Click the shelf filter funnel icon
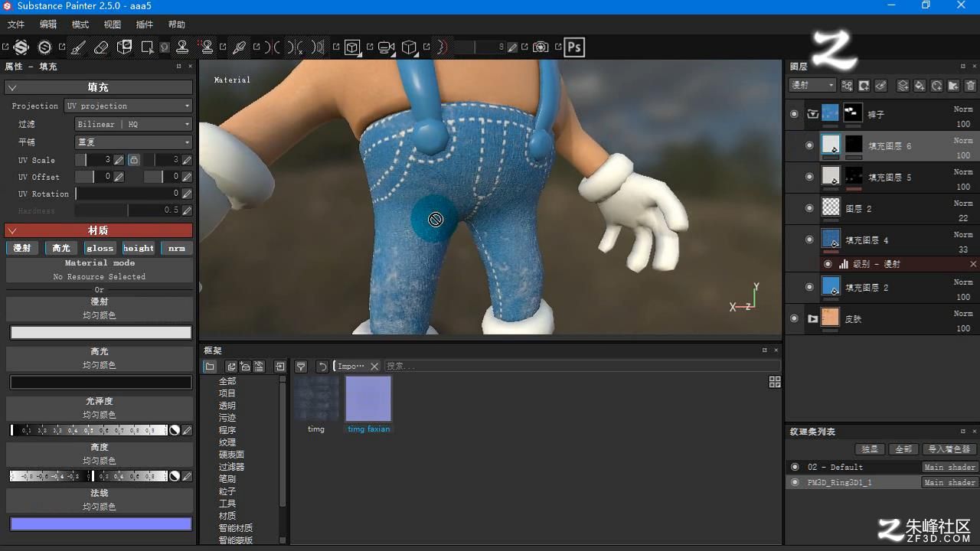This screenshot has height=551, width=980. point(301,367)
